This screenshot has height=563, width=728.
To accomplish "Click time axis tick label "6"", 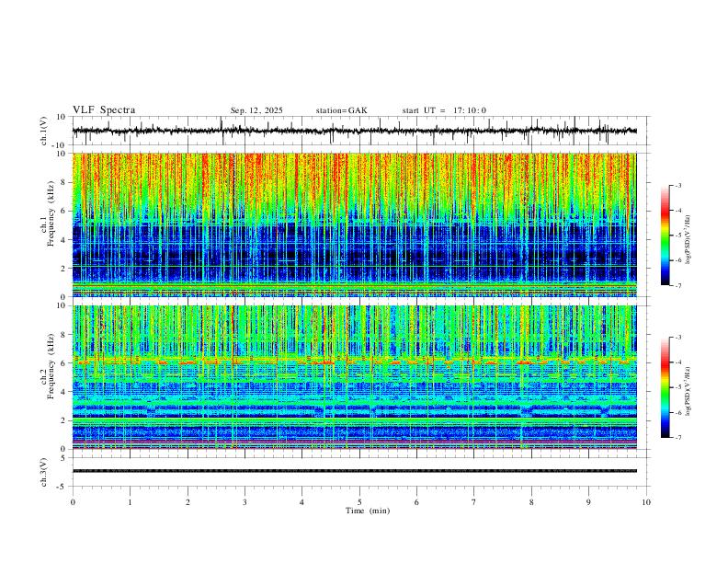I will coord(417,502).
